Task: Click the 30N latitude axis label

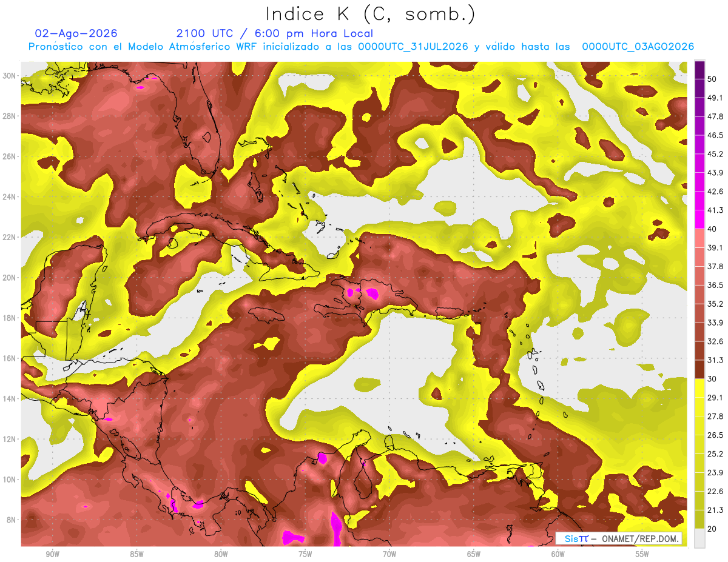Action: (x=9, y=76)
